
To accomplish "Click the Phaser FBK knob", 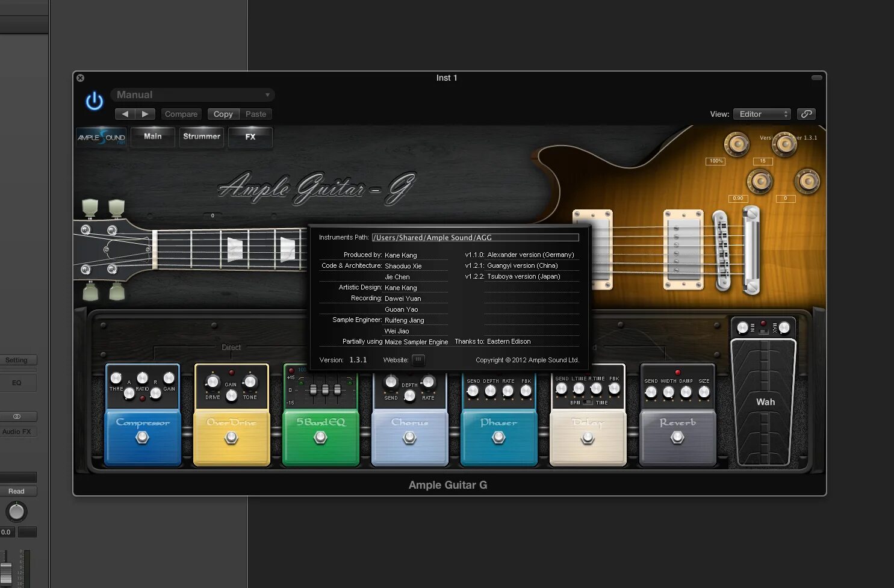I will [x=526, y=391].
